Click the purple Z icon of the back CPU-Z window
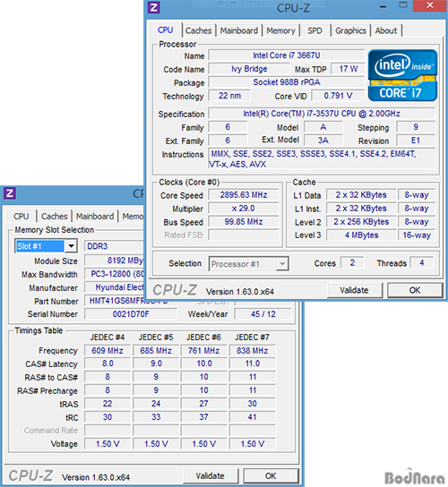This screenshot has width=448, height=487. pyautogui.click(x=10, y=193)
